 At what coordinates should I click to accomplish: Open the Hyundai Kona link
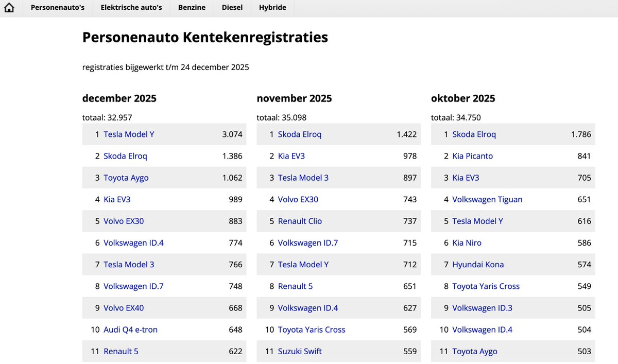click(478, 264)
